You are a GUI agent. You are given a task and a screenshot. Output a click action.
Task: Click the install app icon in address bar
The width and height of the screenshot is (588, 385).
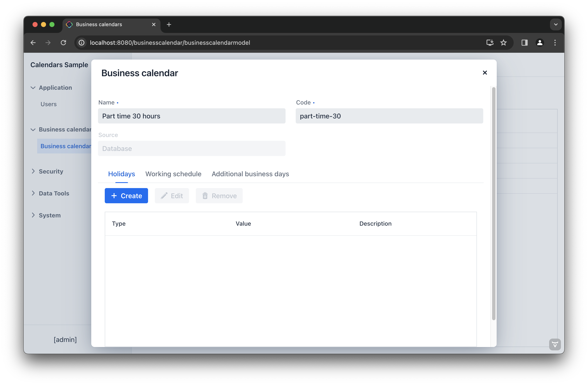(490, 42)
